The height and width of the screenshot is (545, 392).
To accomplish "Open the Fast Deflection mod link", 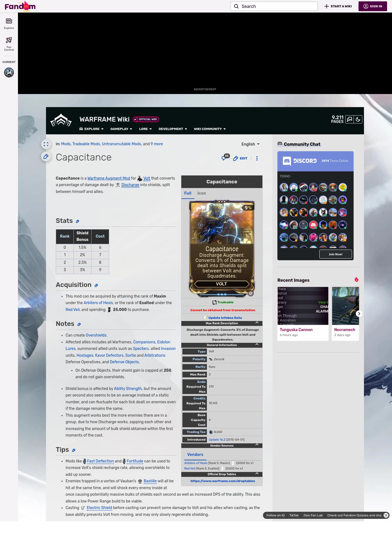I will tap(100, 461).
